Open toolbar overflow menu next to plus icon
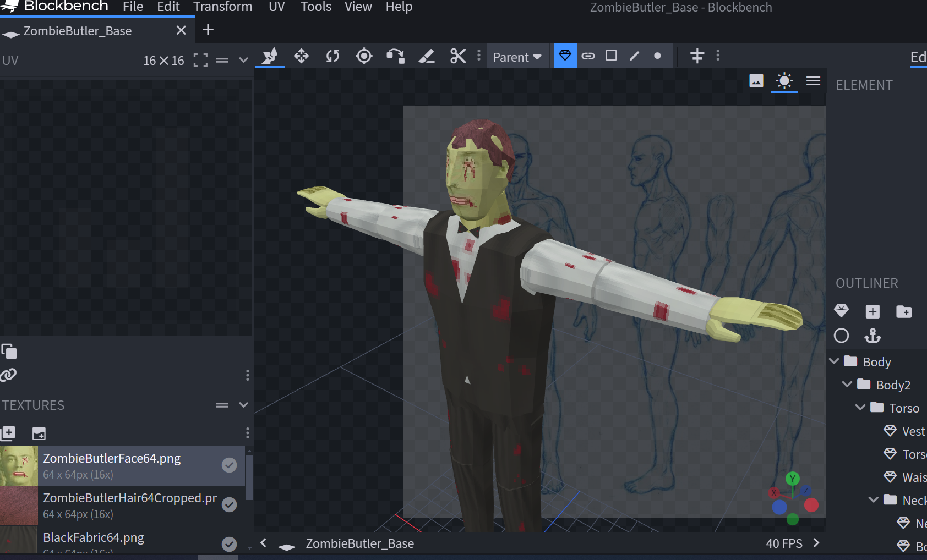Screen dimensions: 927x560 (x=718, y=56)
